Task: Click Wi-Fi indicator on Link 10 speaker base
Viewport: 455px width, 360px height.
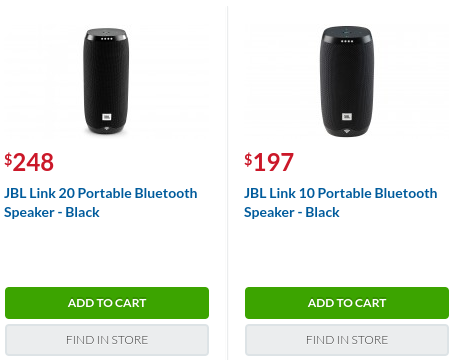Action: pos(347,131)
